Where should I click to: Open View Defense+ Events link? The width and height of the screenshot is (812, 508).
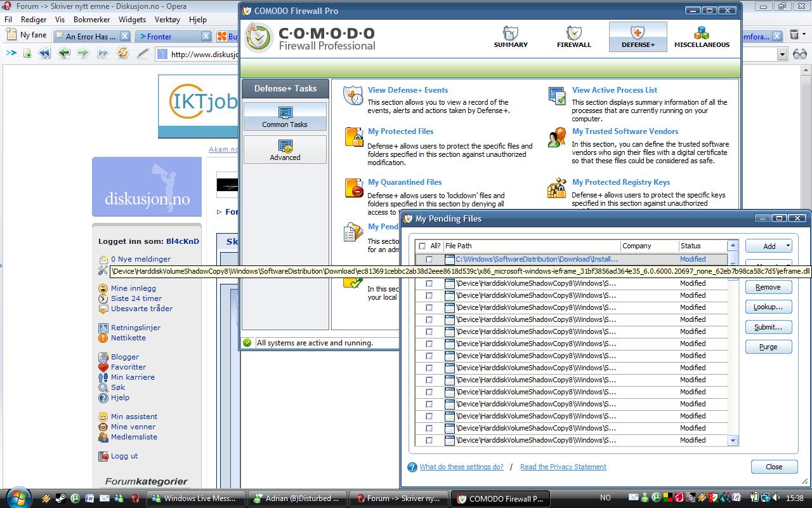pyautogui.click(x=408, y=90)
